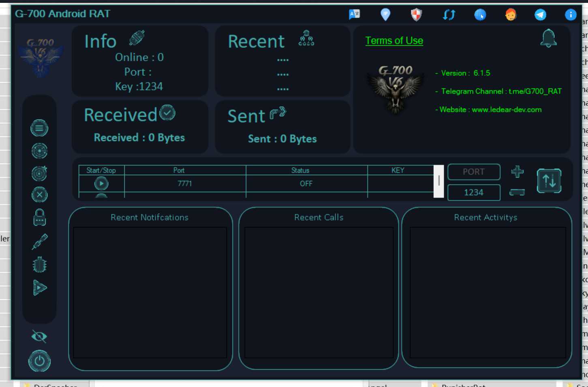This screenshot has height=387, width=588.
Task: Click the network icon beside Recent
Action: (306, 38)
